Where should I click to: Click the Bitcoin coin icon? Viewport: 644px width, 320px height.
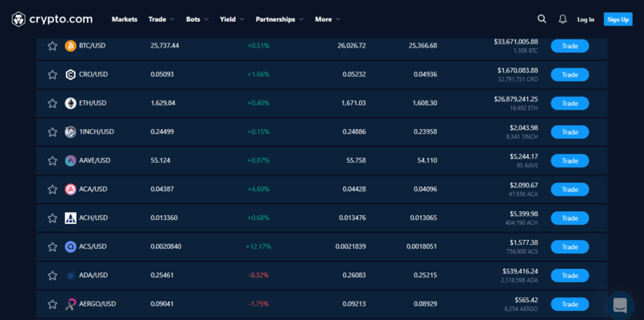point(71,46)
